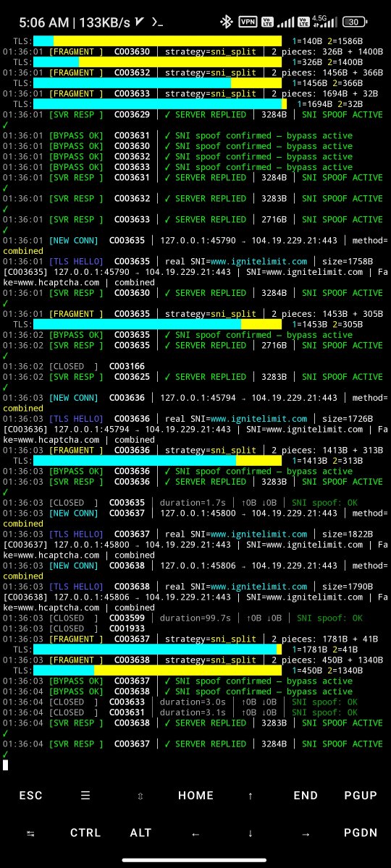Tap the HOME extra key
This screenshot has height=868, width=391.
[195, 796]
